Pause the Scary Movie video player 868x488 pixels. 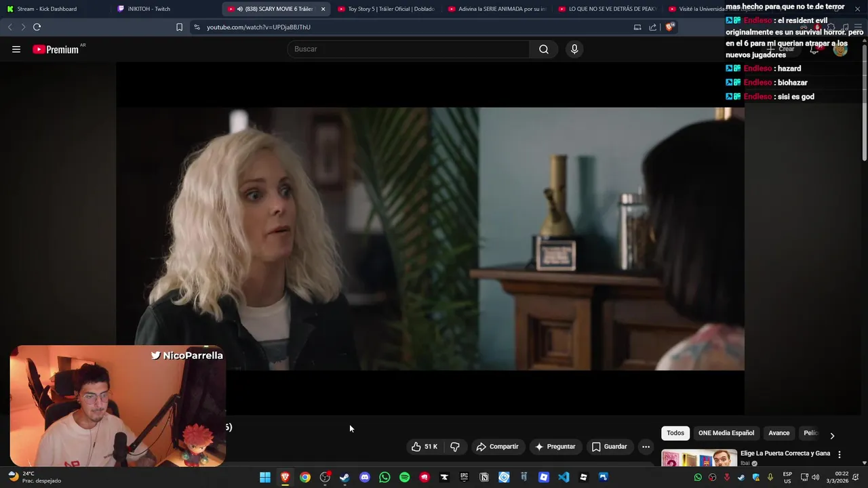pos(430,239)
